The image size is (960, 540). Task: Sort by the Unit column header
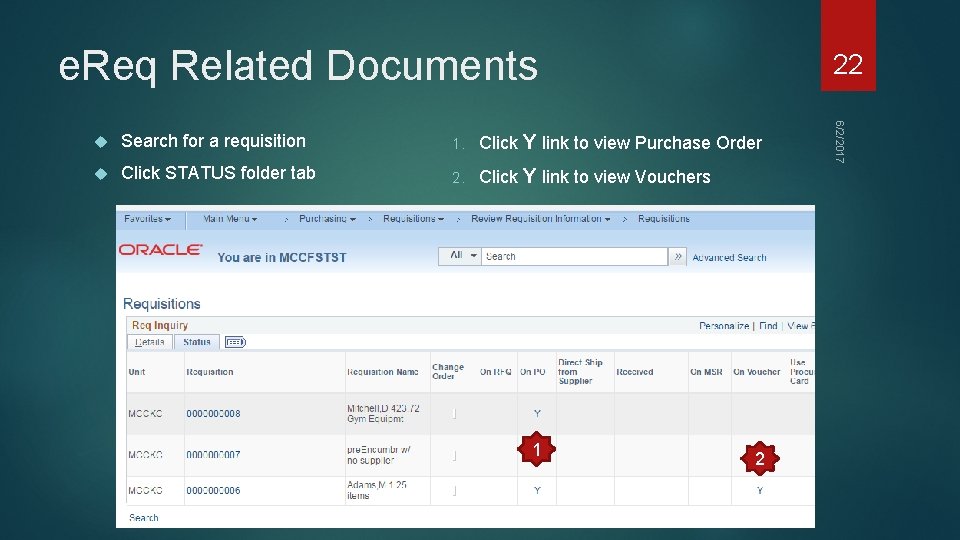(x=137, y=372)
